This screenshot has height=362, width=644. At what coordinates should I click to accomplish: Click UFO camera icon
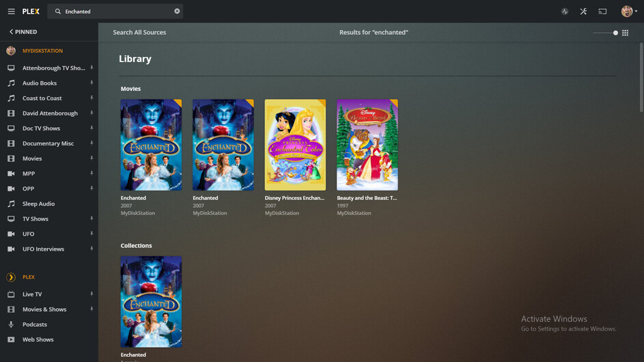(11, 234)
